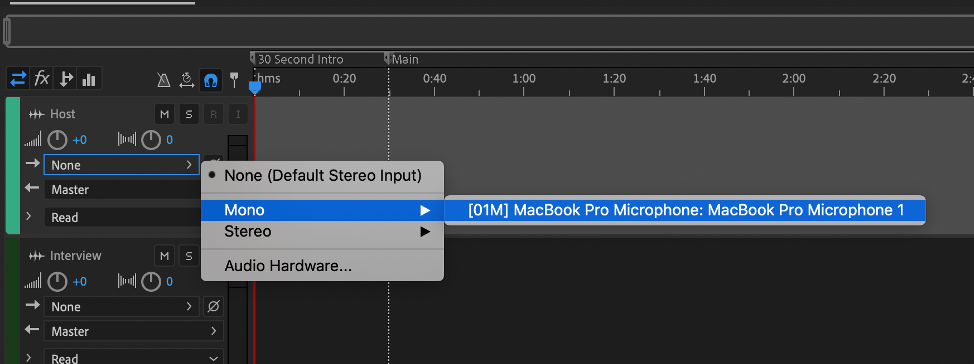The width and height of the screenshot is (974, 364).
Task: Toggle the metronome icon
Action: pyautogui.click(x=163, y=80)
